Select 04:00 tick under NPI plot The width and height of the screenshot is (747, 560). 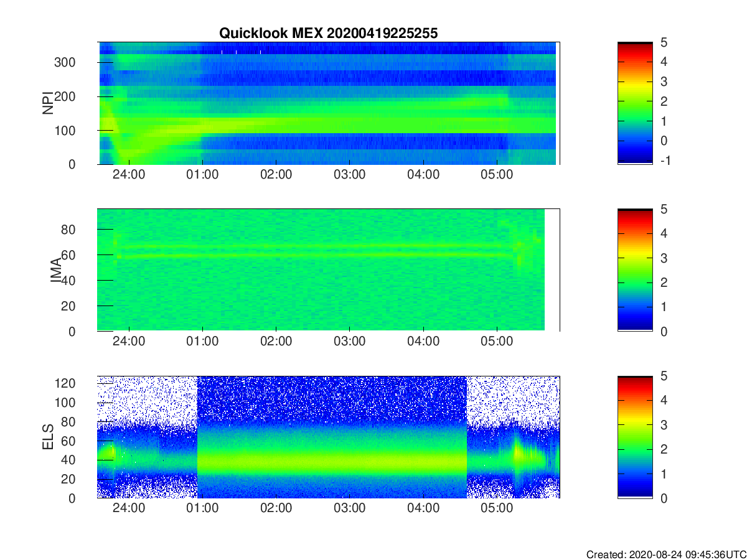click(x=423, y=175)
